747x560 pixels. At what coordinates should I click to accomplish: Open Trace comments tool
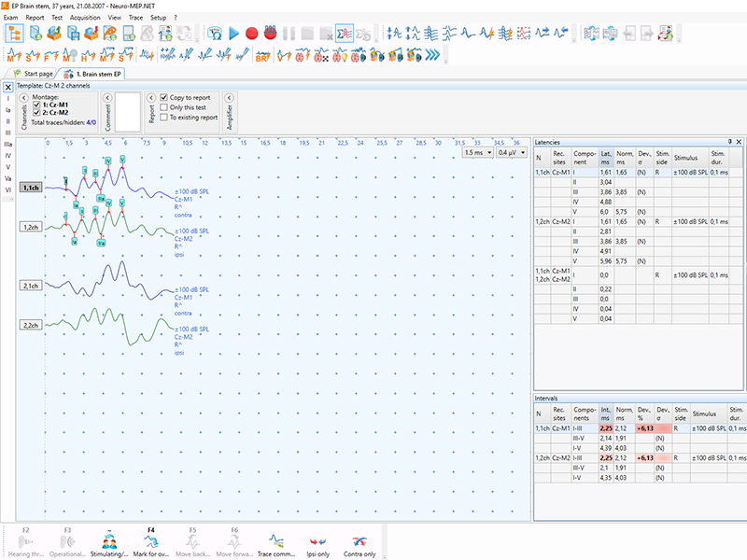[276, 543]
